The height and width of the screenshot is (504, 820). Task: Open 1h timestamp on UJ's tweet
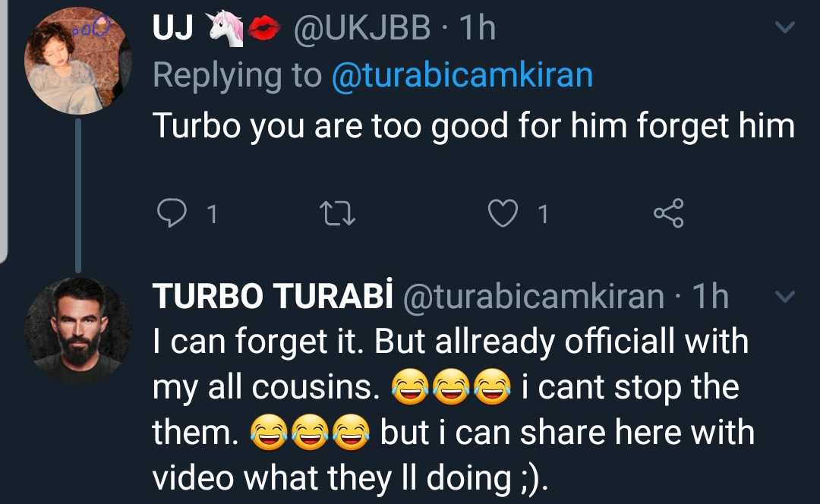click(477, 28)
